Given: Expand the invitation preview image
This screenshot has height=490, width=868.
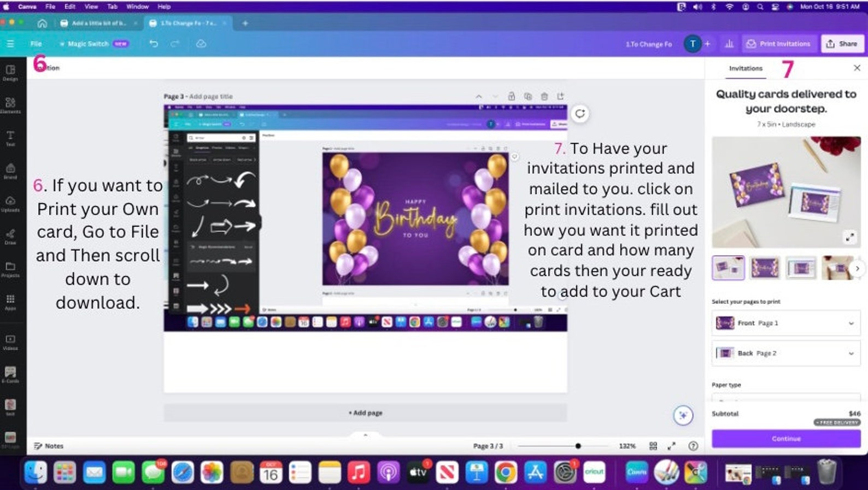Looking at the screenshot, I should coord(850,237).
